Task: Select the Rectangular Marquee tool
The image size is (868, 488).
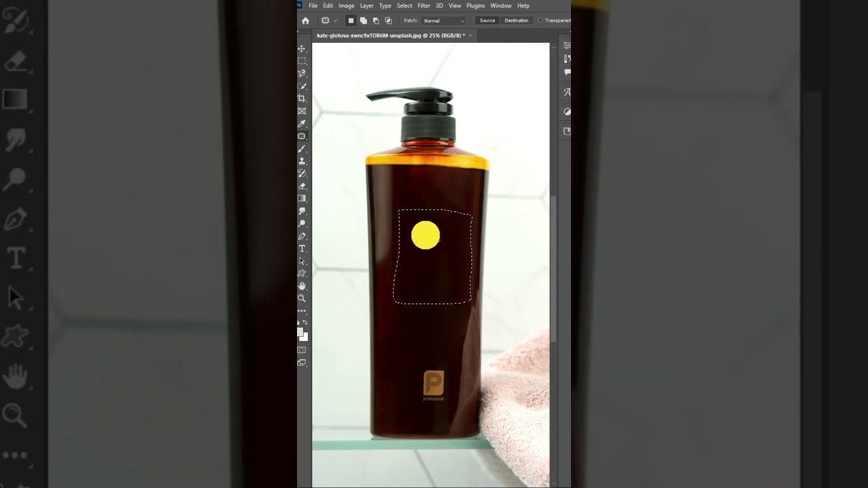Action: 302,61
